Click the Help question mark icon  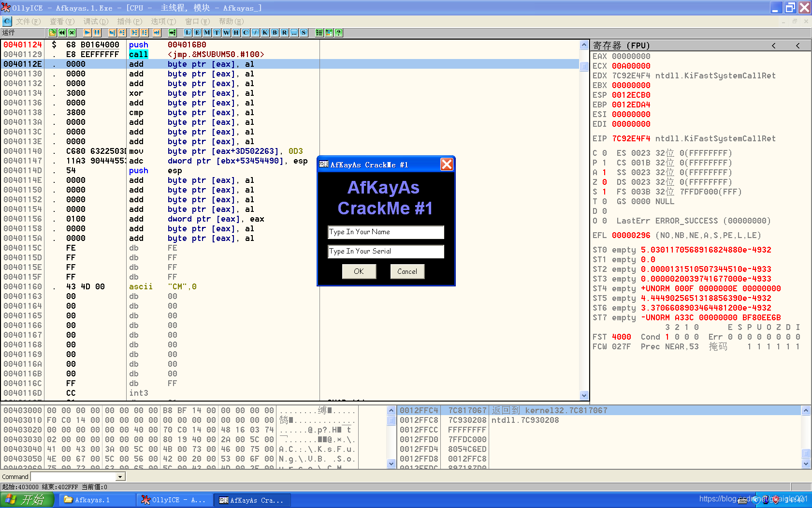tap(339, 32)
